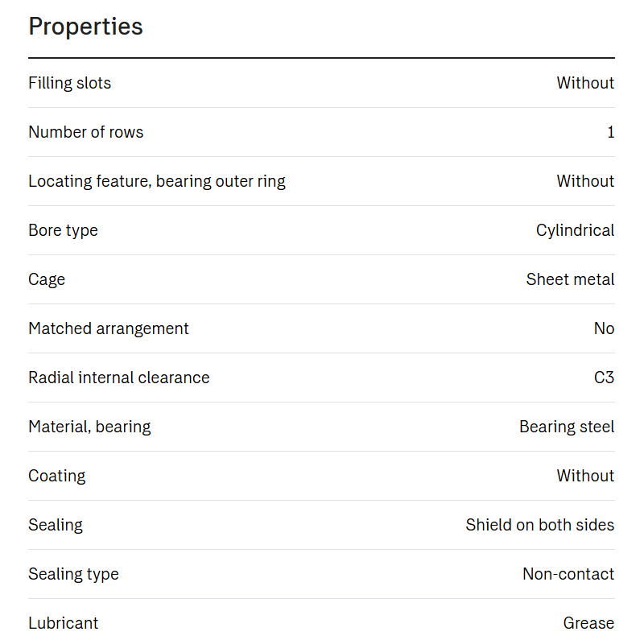Select the Sheet metal value
The height and width of the screenshot is (644, 644).
[570, 279]
